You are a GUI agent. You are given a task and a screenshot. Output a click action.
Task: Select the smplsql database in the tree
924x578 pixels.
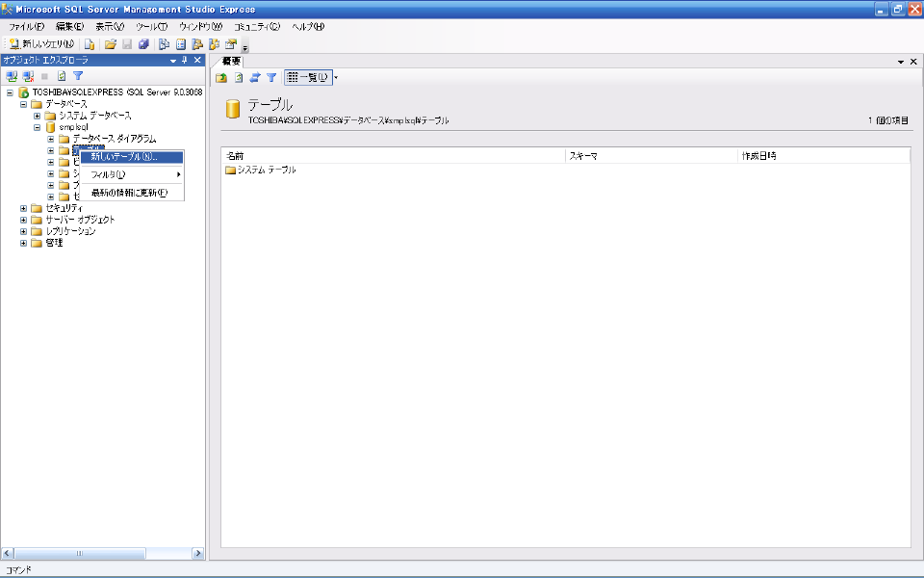pyautogui.click(x=74, y=127)
